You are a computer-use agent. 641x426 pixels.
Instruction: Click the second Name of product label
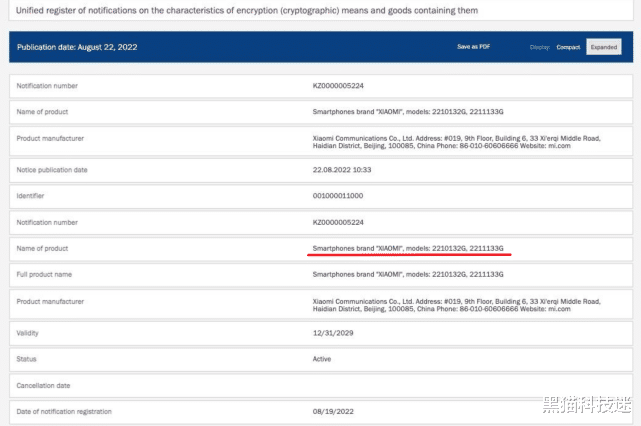[x=42, y=248]
